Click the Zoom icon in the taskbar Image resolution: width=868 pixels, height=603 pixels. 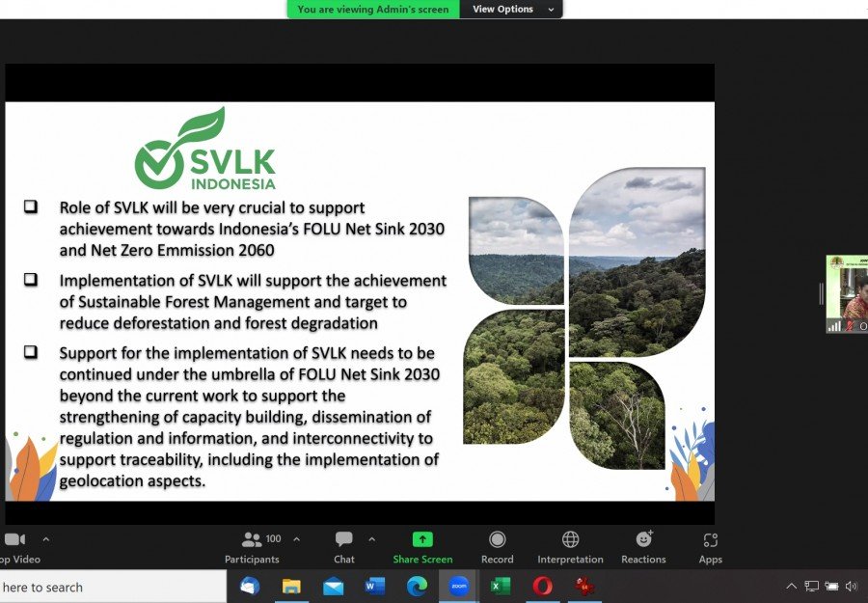click(458, 586)
